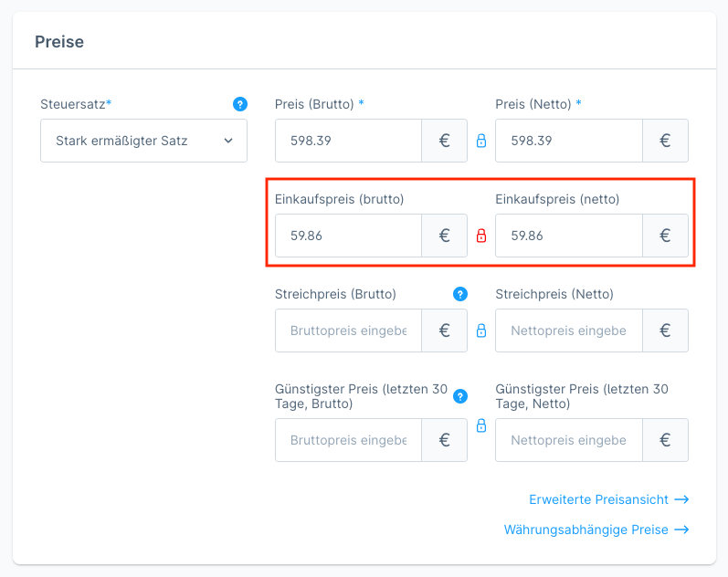Screen dimensions: 728x577
Task: Click the Steuersatz help question mark icon
Action: click(x=240, y=104)
